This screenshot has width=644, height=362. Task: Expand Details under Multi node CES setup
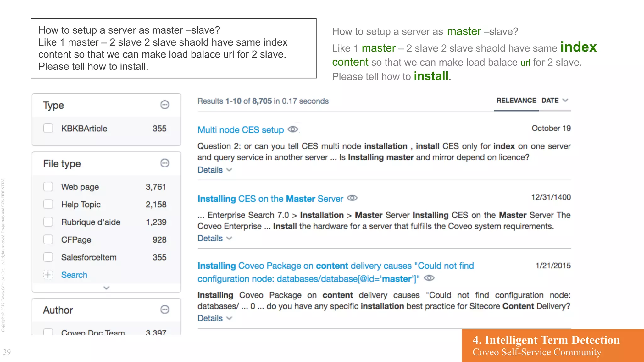215,170
